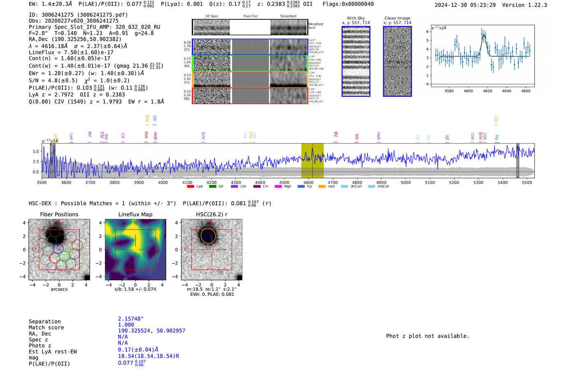576x392 pixels.
Task: Click the blue matched RA, Dec coordinates value
Action: 151,331
